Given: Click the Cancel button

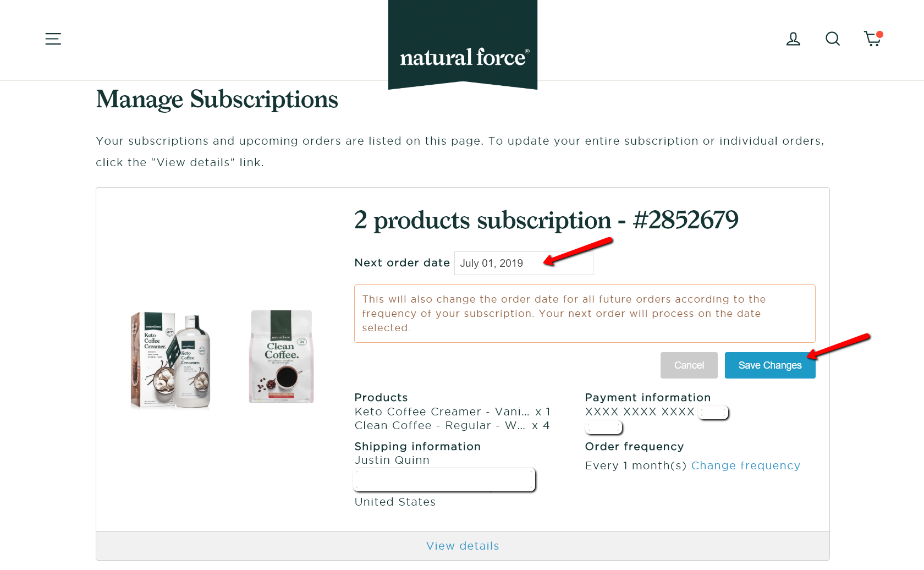Looking at the screenshot, I should tap(689, 365).
